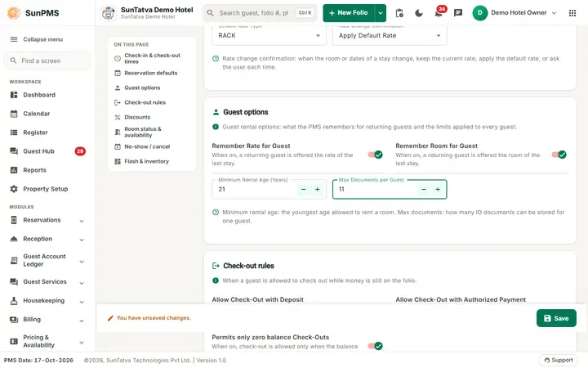
Task: Click the Billing module icon
Action: click(x=14, y=320)
